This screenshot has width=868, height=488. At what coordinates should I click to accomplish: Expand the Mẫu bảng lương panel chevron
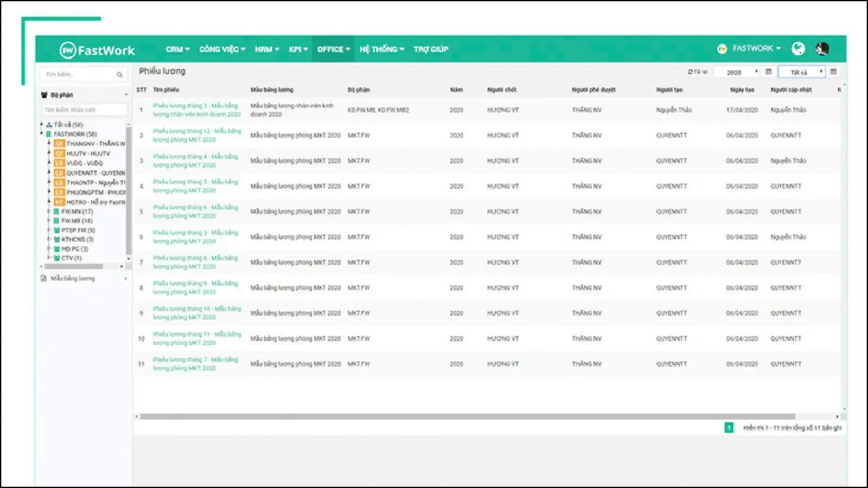coord(126,278)
